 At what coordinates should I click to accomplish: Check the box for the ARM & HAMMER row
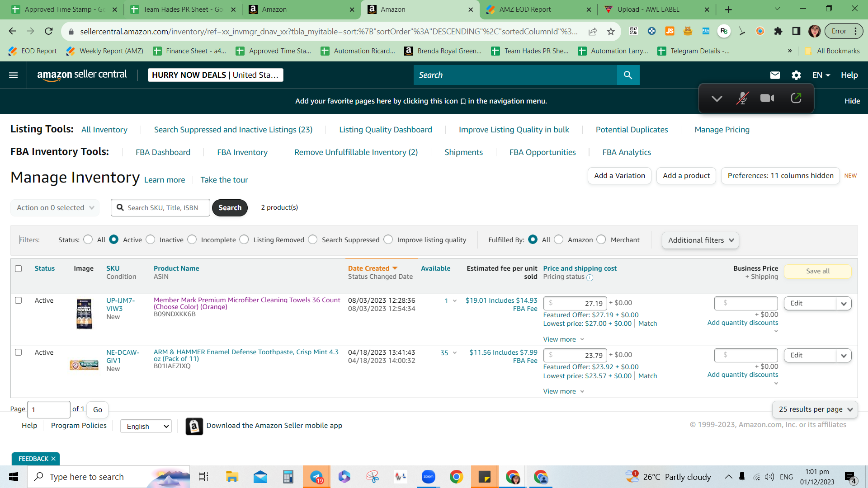pos(19,352)
